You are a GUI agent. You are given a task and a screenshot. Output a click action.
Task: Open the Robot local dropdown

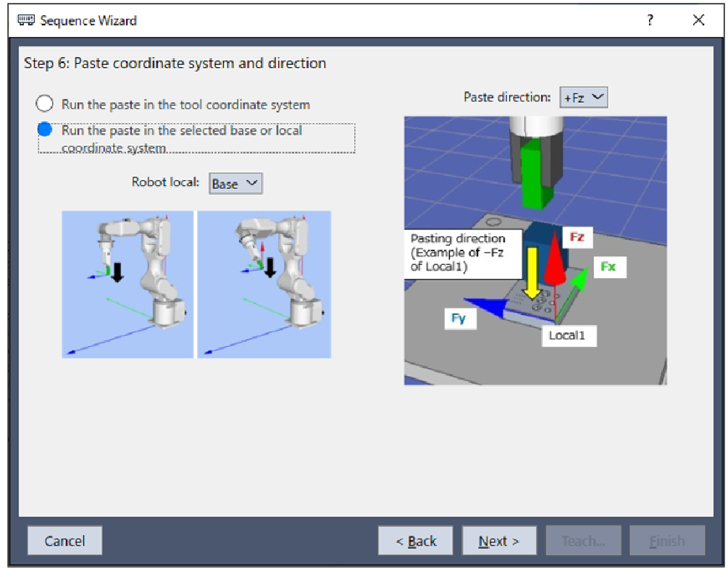pyautogui.click(x=235, y=184)
